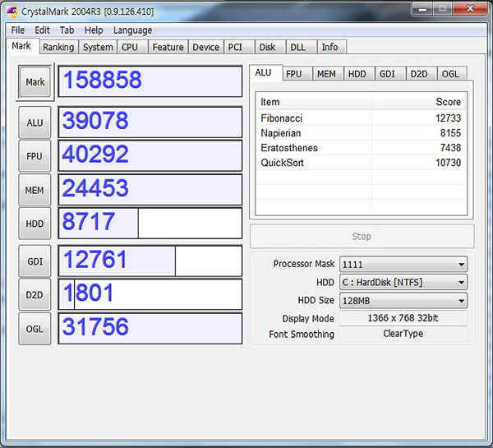Click the HDD score bar 8717
493x448 pixels.
coord(150,224)
